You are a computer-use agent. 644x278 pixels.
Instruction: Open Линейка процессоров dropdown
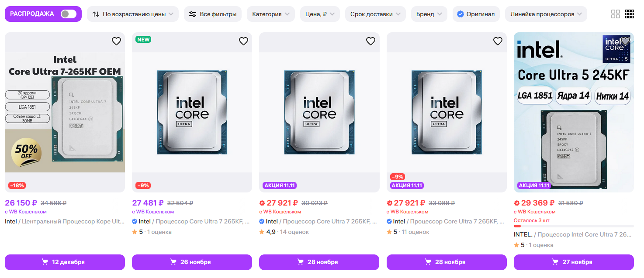[x=546, y=14]
